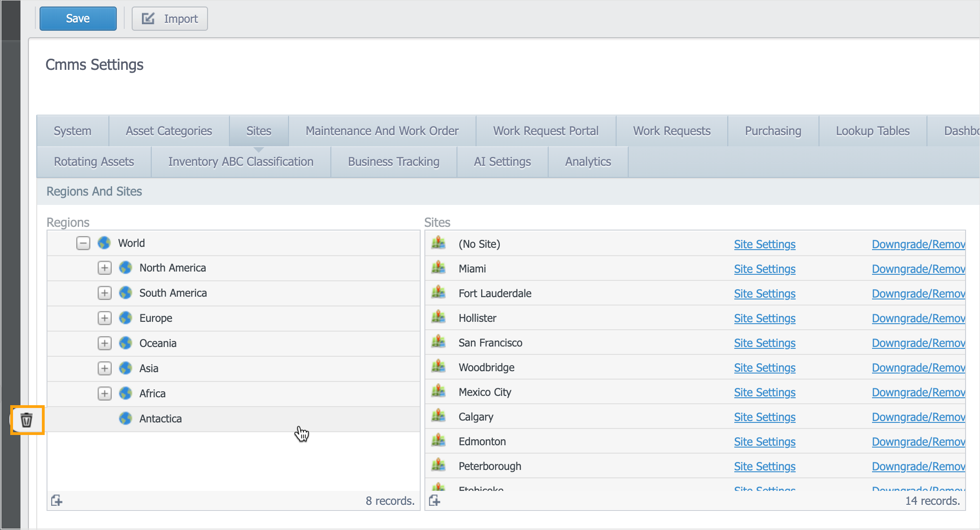Add a new region record icon
This screenshot has height=530, width=980.
click(57, 501)
